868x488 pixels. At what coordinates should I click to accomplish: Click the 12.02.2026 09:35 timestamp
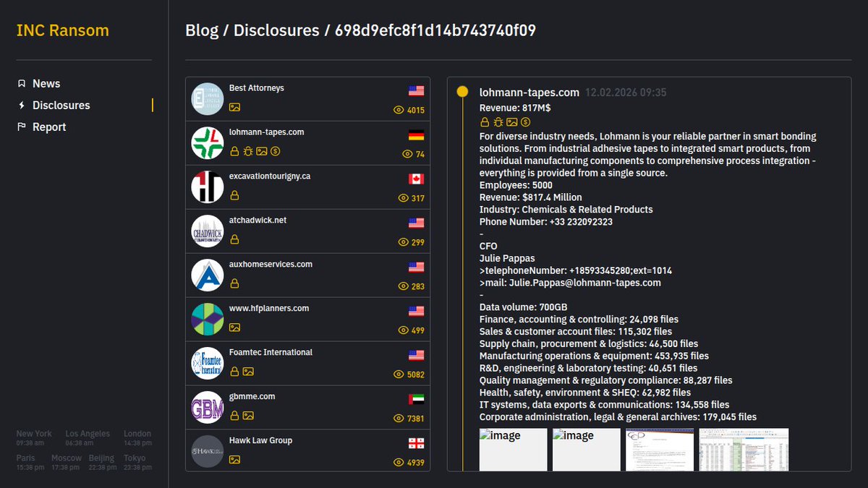coord(626,93)
